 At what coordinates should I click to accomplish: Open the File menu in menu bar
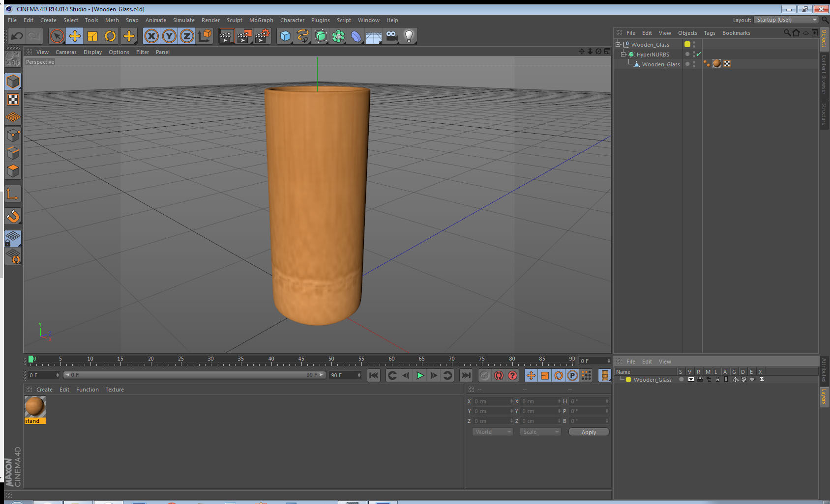pos(12,20)
